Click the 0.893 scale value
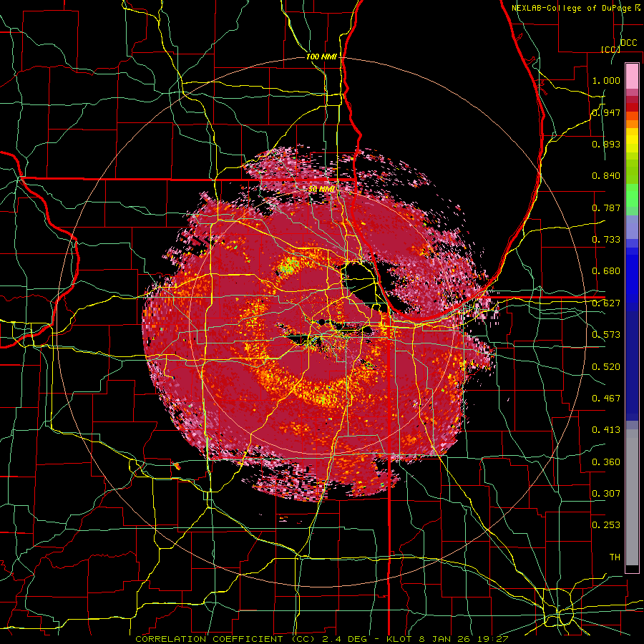This screenshot has width=644, height=644. click(606, 144)
